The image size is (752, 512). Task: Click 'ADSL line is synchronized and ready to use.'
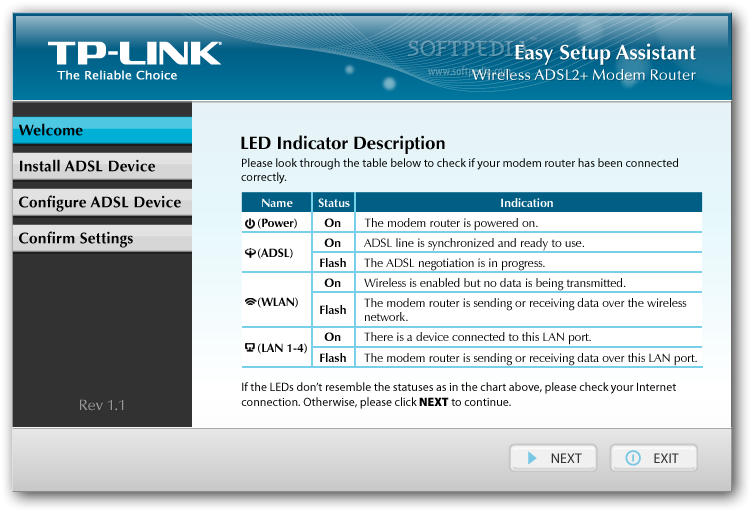point(474,243)
